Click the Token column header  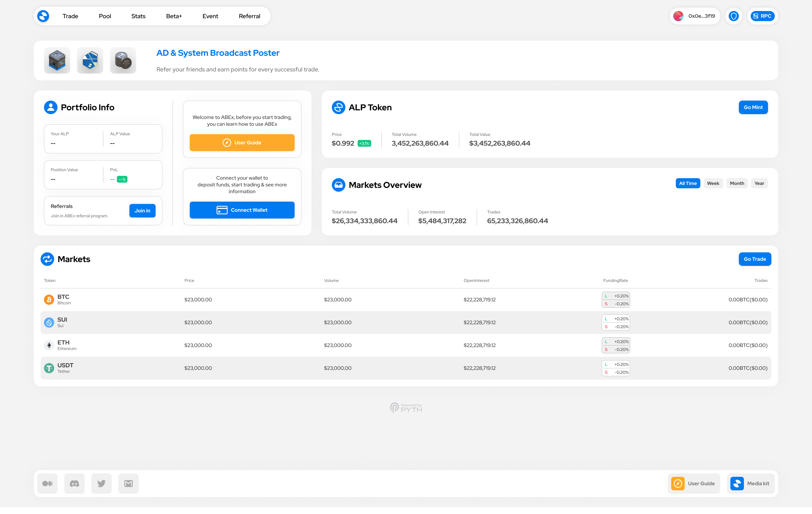coord(49,280)
